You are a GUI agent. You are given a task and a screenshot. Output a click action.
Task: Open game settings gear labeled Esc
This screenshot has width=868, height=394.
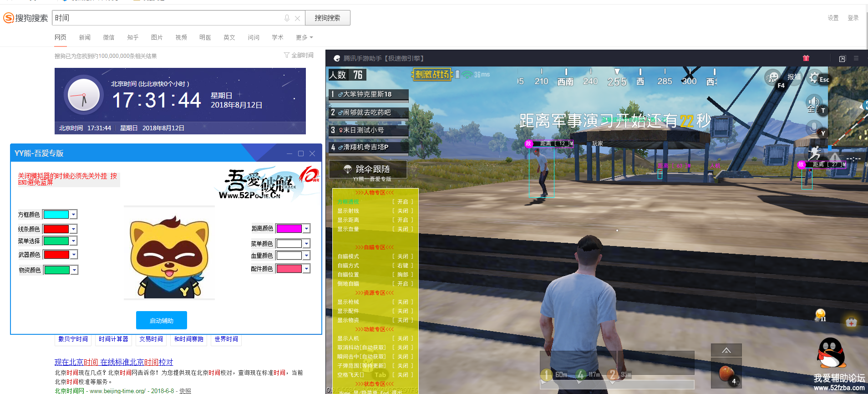tap(815, 78)
